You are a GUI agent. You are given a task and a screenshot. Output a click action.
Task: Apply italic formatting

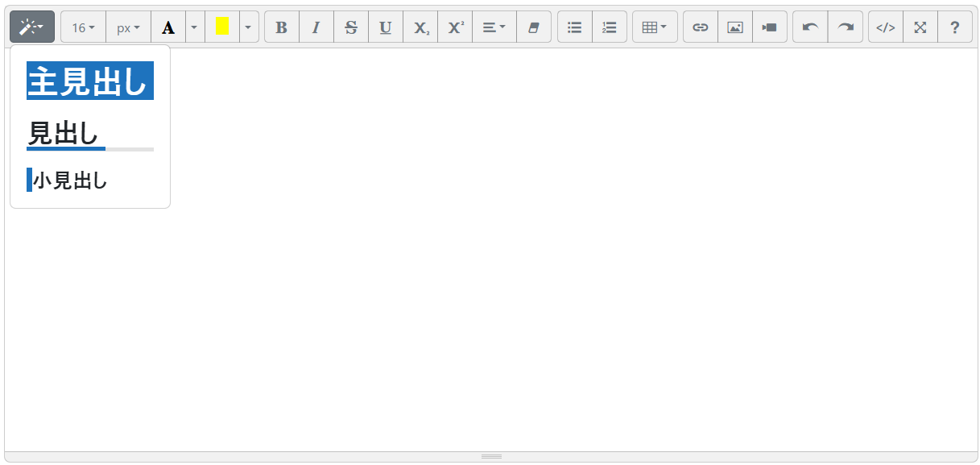[316, 27]
